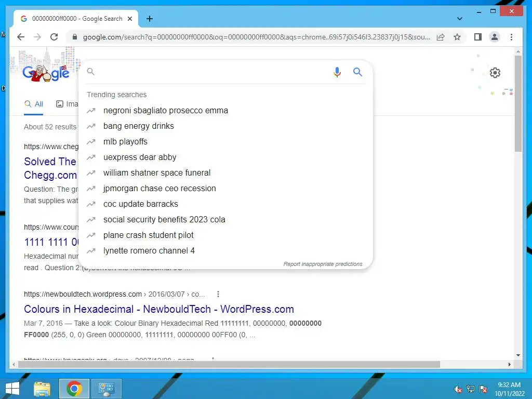This screenshot has height=399, width=532.
Task: Click the Chrome address bar URL
Action: 257,37
